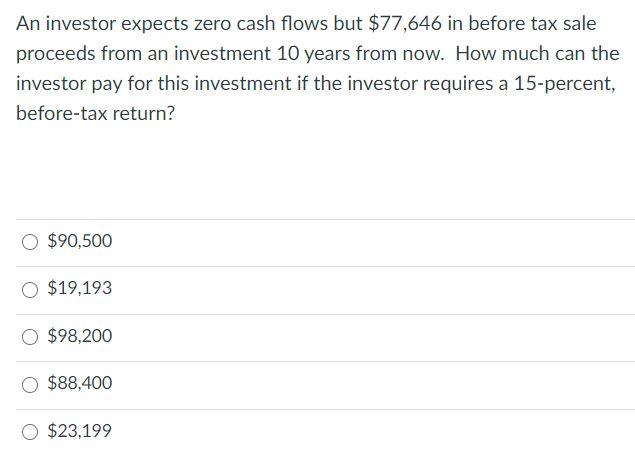Choose the $19,193 radio button
This screenshot has width=635, height=468.
pos(30,290)
